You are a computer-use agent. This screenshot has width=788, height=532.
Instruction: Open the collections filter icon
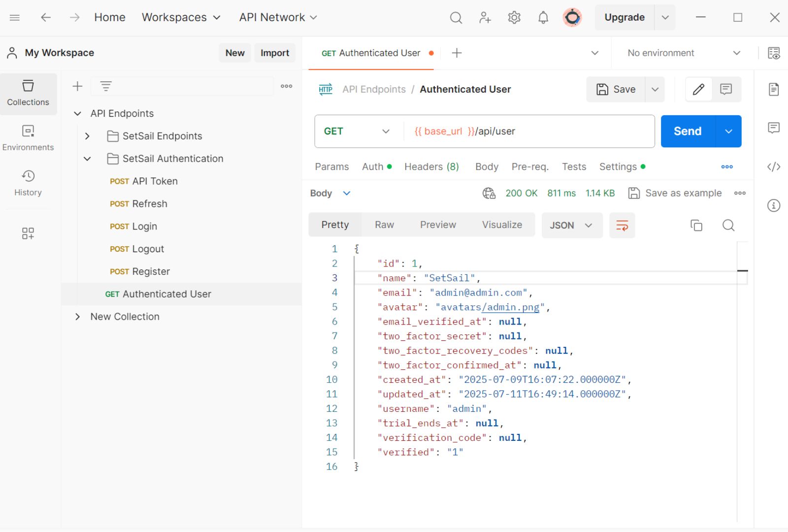tap(106, 86)
